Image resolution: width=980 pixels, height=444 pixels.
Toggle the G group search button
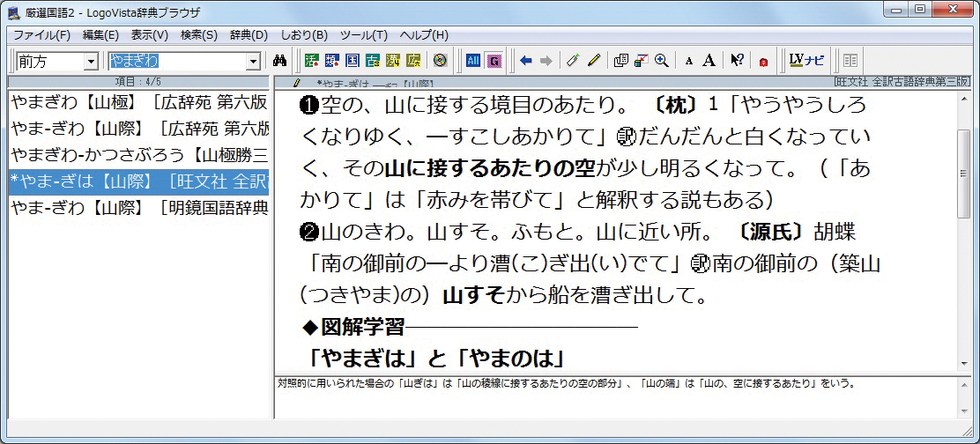(x=494, y=61)
